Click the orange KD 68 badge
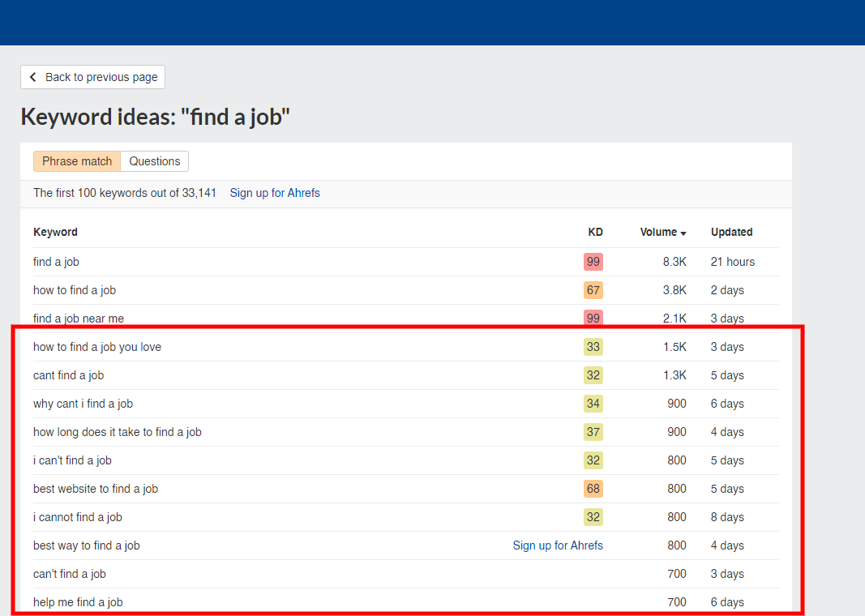This screenshot has height=616, width=865. pos(593,489)
